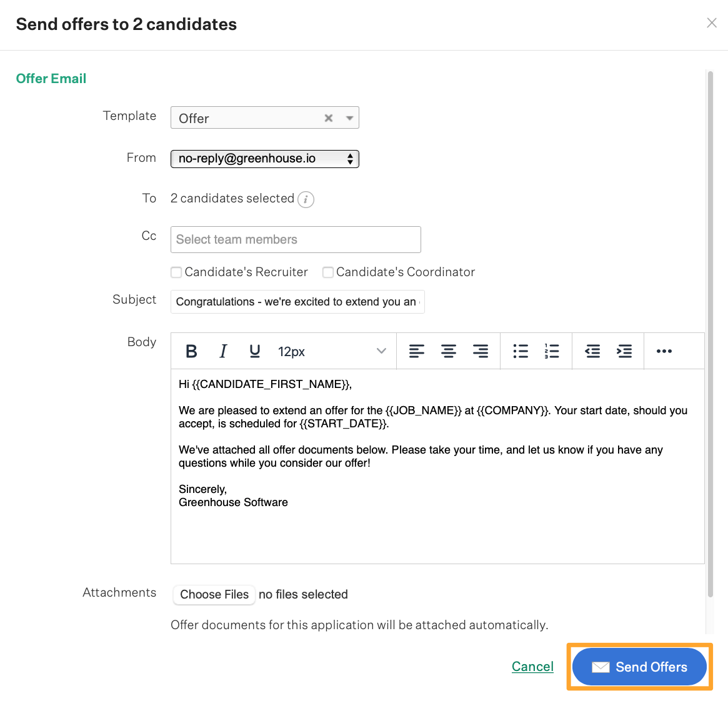Viewport: 728px width, 701px height.
Task: Increase indent in body editor
Action: click(x=624, y=351)
